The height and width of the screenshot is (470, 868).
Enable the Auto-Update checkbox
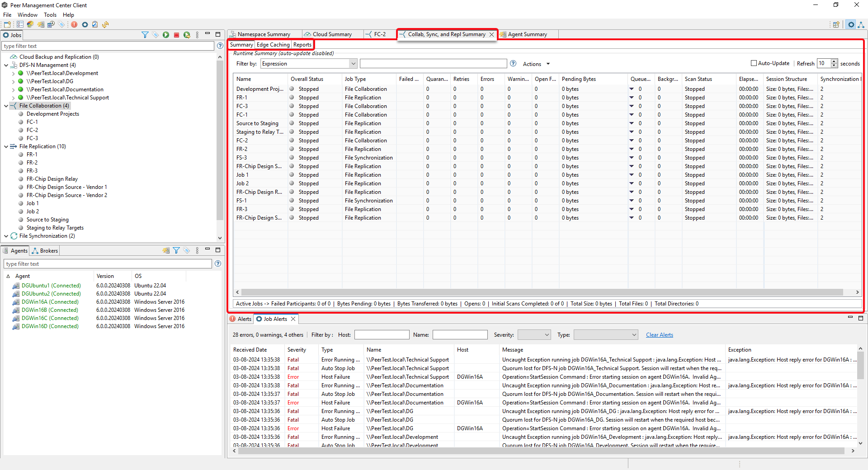point(754,63)
